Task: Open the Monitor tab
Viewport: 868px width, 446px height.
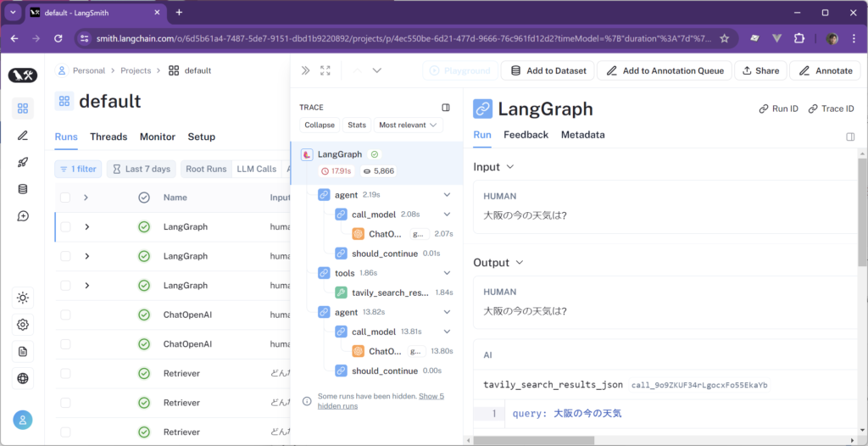Action: [x=157, y=137]
